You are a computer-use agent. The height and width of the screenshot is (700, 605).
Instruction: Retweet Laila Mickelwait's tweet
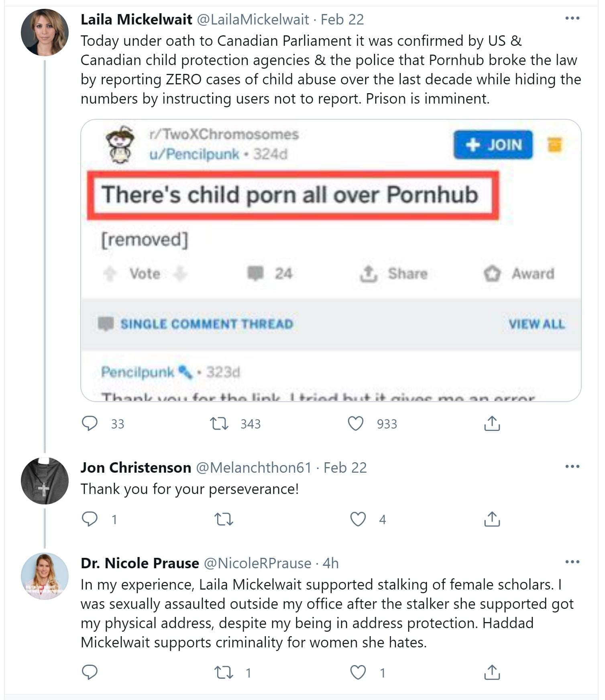[220, 423]
